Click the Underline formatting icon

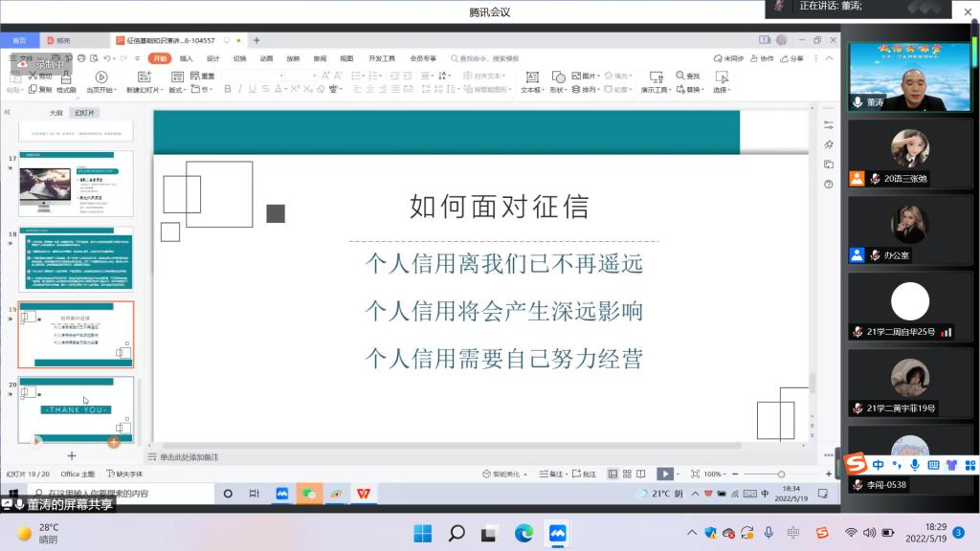253,89
